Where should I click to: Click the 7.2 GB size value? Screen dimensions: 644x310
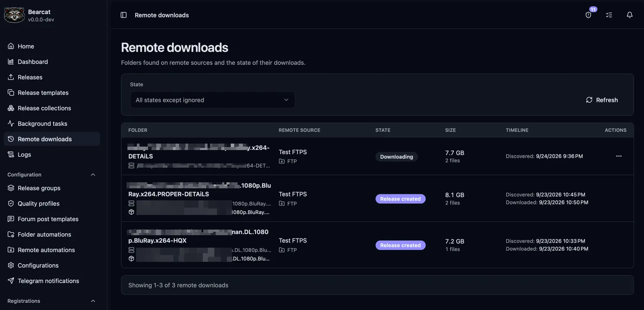455,241
